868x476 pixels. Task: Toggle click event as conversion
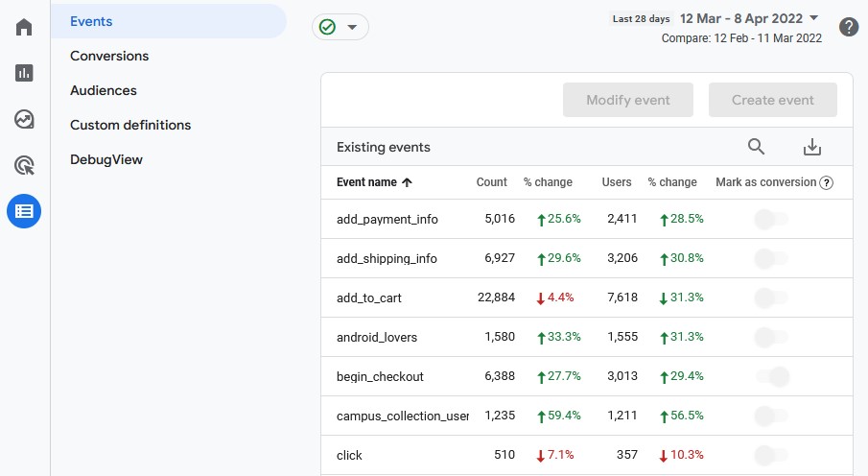[771, 456]
